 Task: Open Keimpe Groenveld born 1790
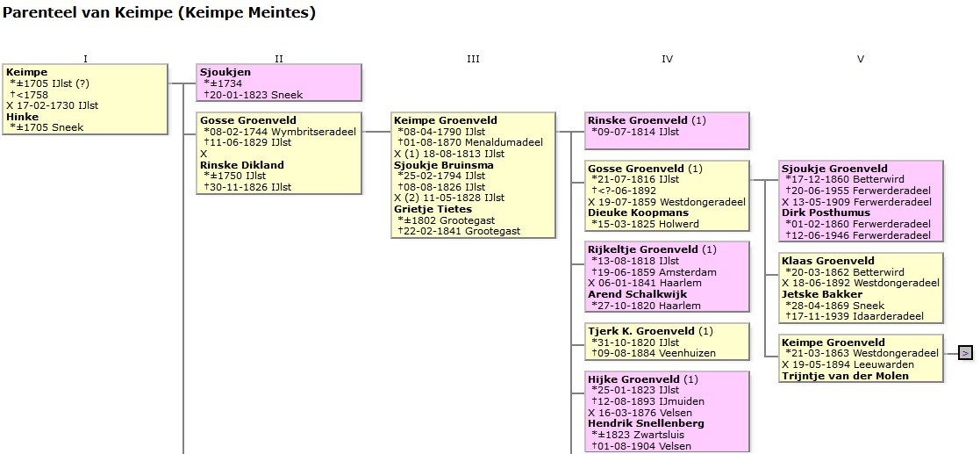(x=445, y=120)
